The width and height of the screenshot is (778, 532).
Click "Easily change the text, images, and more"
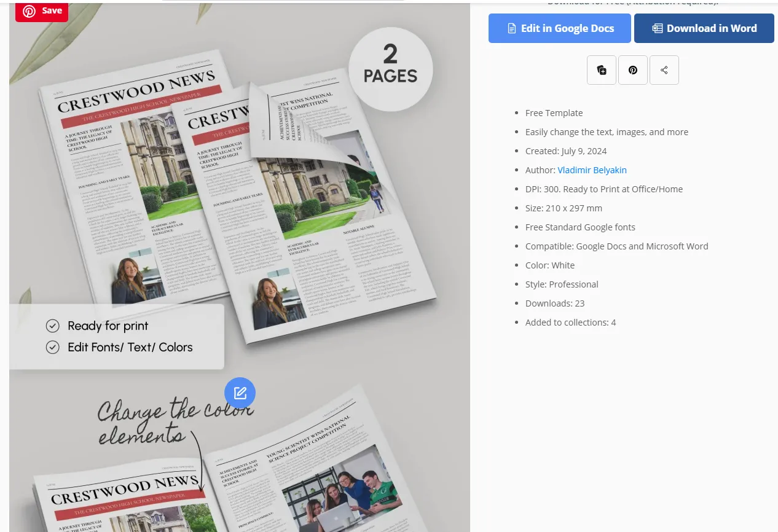point(607,132)
